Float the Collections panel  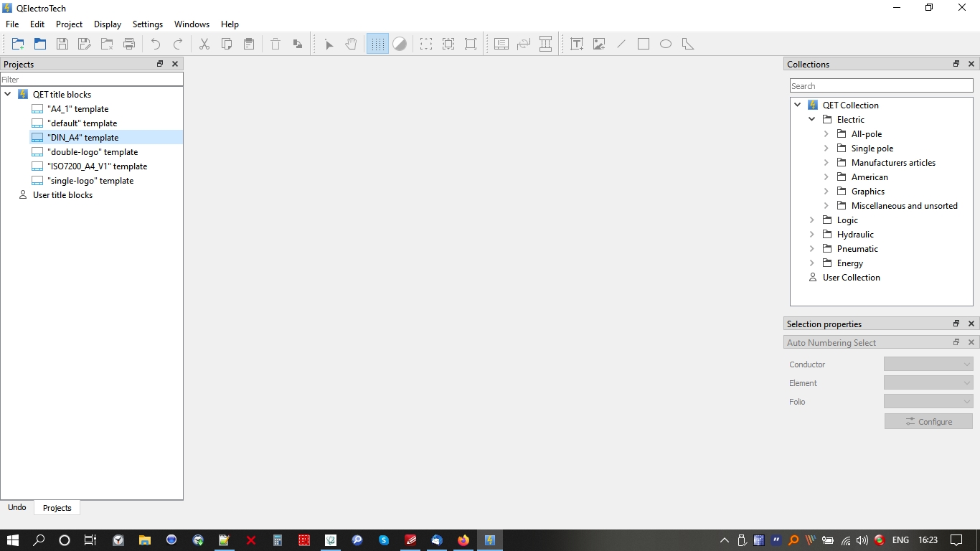[956, 64]
